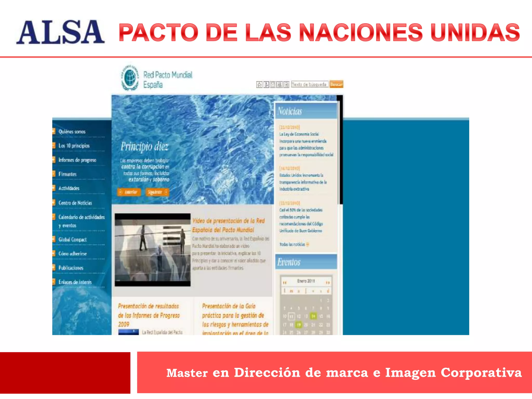The height and width of the screenshot is (399, 532).
Task: Click the Enero 2011 calendar title
Action: click(x=306, y=281)
